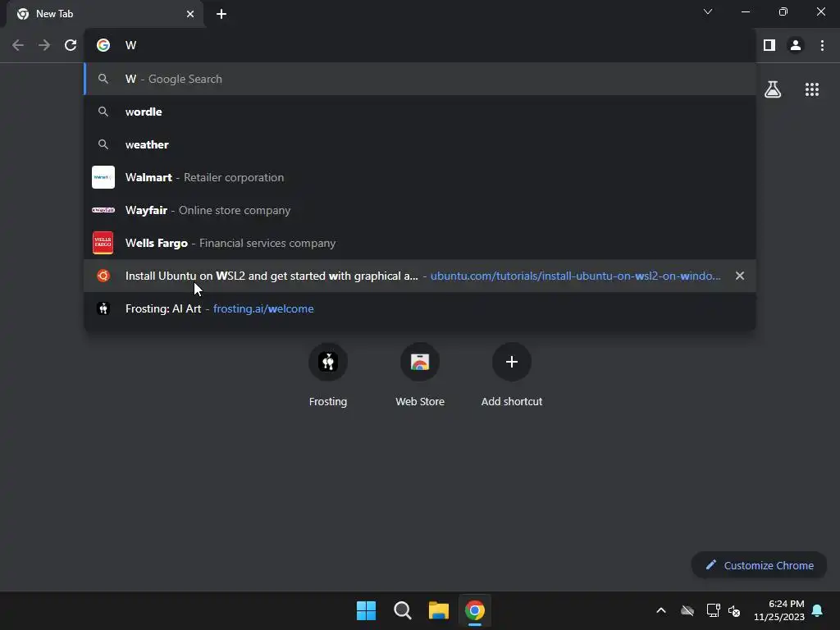Open File Explorer from taskbar
This screenshot has height=630, width=840.
pos(439,610)
